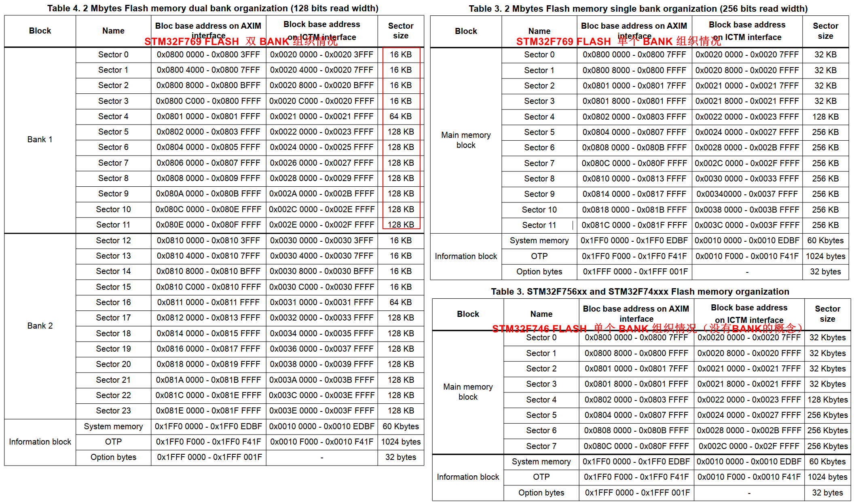
Task: Click the Option bytes name in STM32F756xx table
Action: 541,493
